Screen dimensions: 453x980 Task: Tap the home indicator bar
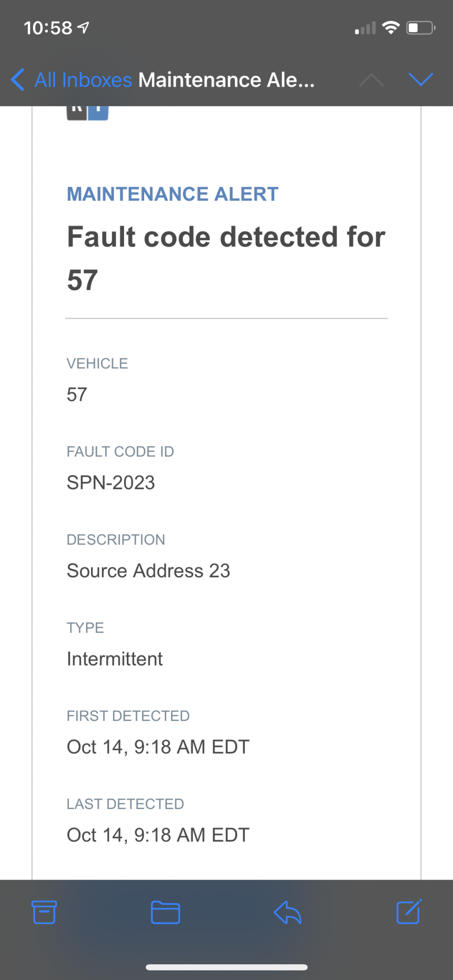tap(226, 967)
